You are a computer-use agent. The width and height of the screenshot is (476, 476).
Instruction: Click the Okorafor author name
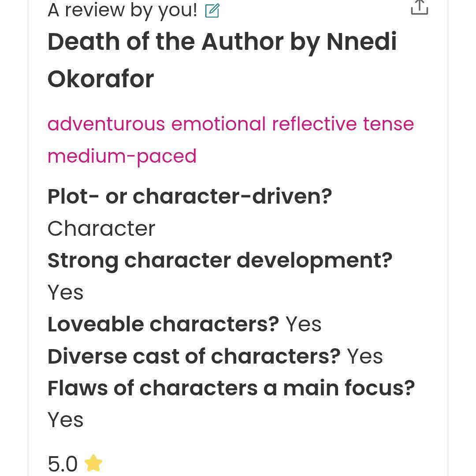[101, 79]
